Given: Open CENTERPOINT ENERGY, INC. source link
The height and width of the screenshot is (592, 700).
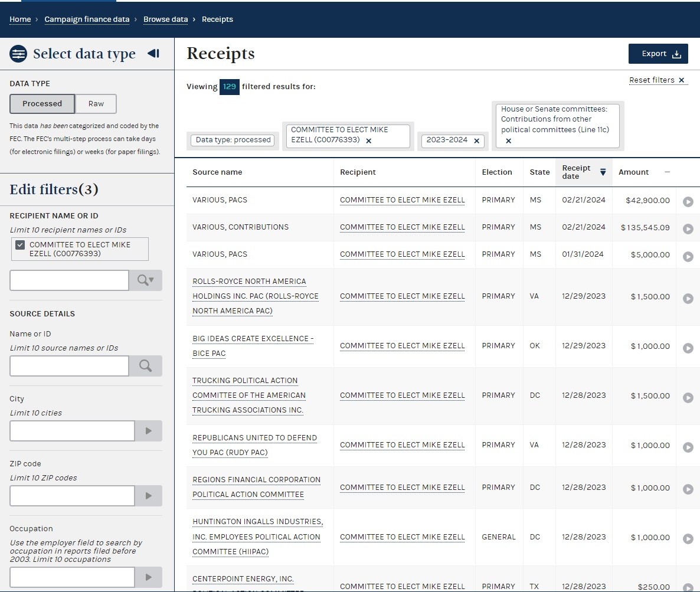Looking at the screenshot, I should [243, 579].
